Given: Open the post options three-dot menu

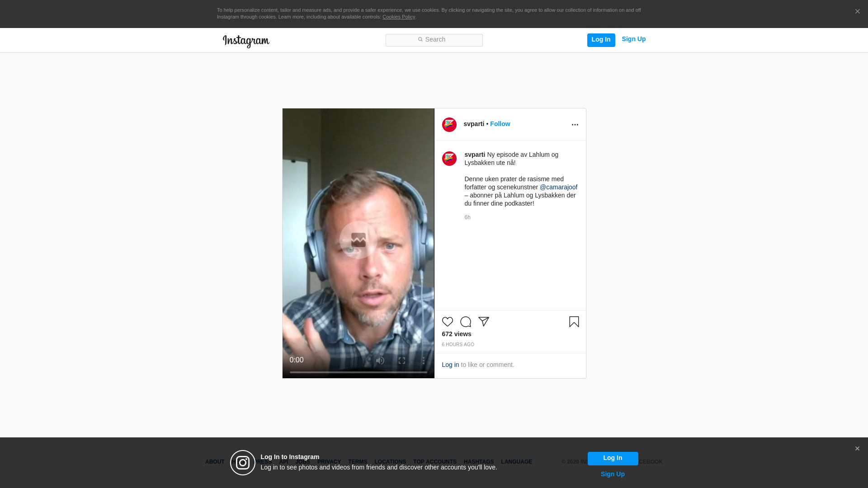Looking at the screenshot, I should (x=575, y=125).
